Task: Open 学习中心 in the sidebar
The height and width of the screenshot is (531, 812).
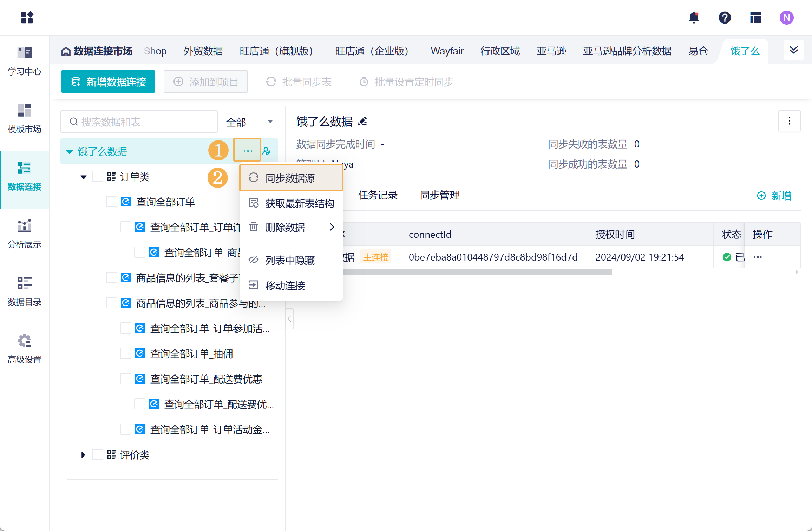Action: (x=25, y=61)
